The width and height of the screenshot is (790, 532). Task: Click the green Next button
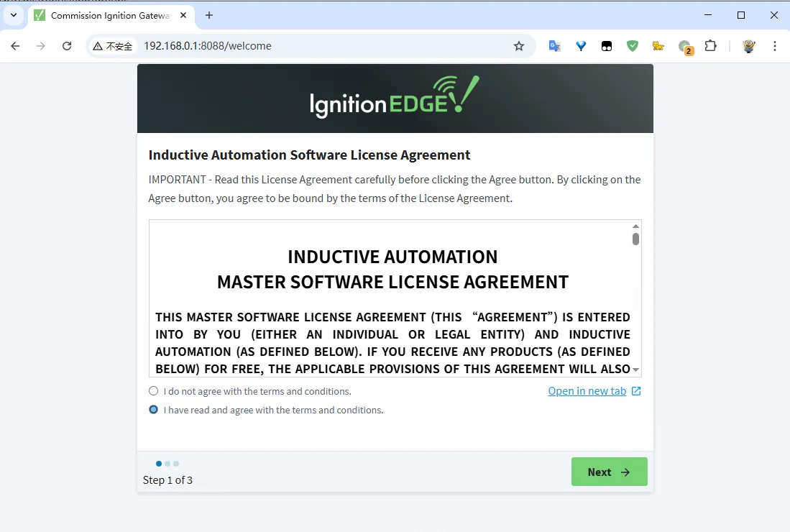point(609,472)
